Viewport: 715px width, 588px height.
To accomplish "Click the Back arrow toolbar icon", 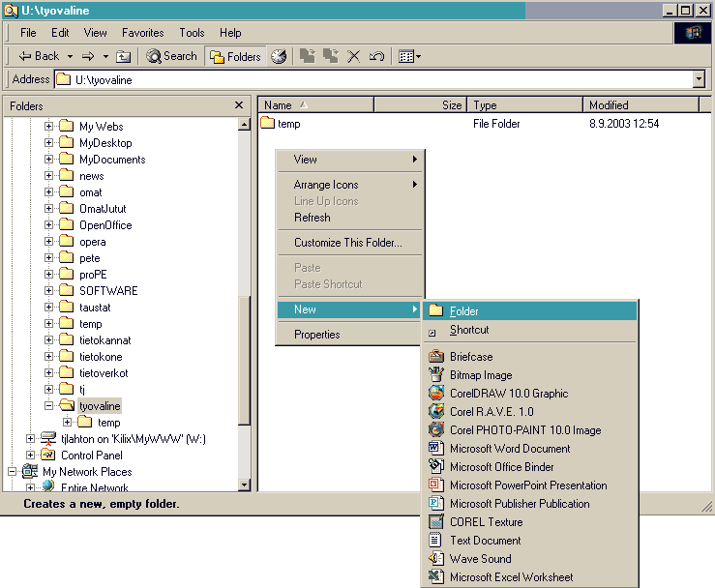I will click(24, 56).
